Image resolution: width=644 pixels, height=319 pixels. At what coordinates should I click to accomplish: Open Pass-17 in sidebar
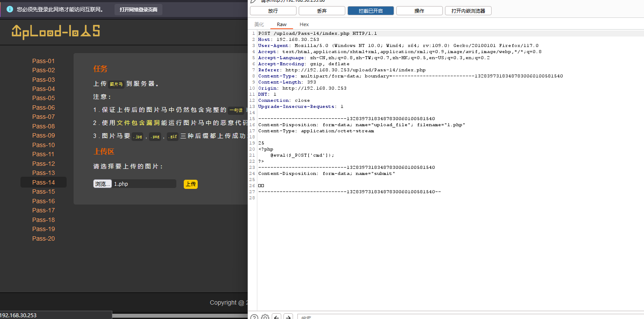click(44, 210)
